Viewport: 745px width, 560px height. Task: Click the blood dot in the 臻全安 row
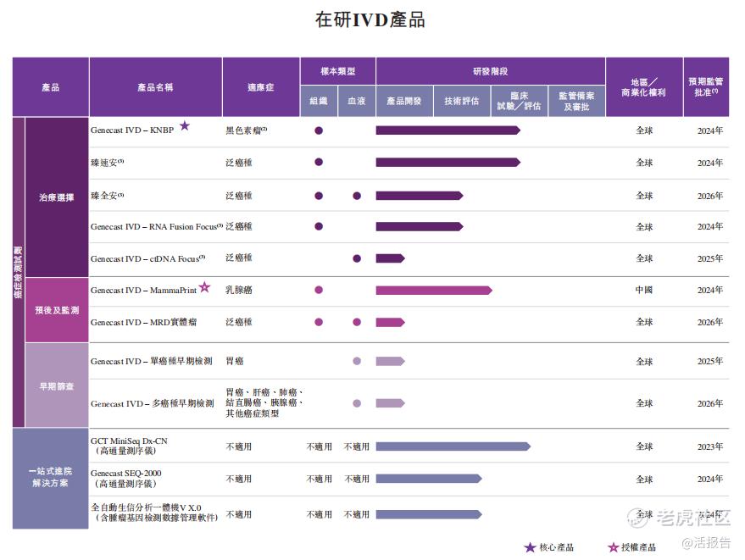coord(357,196)
